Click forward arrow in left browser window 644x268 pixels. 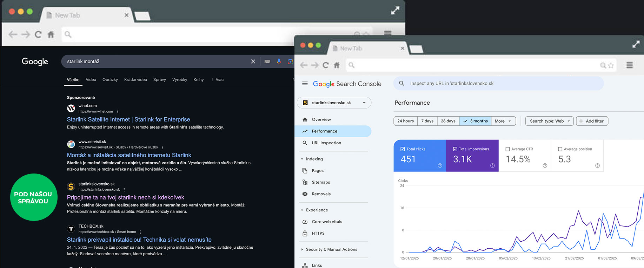pyautogui.click(x=25, y=34)
